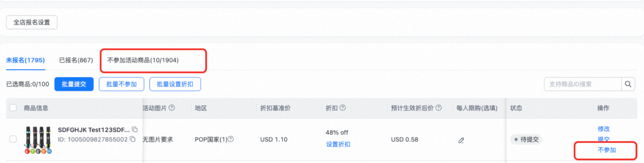Viewport: 644px width, 163px height.
Task: Click the 设置折扣 link
Action: (338, 144)
